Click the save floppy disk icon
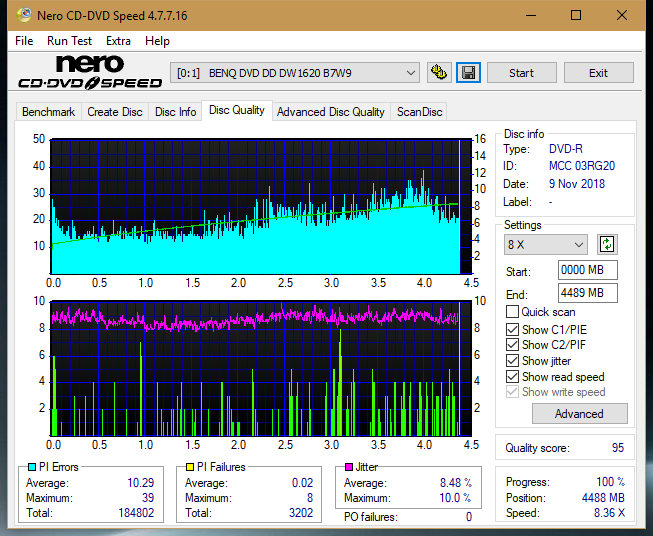 click(x=469, y=73)
